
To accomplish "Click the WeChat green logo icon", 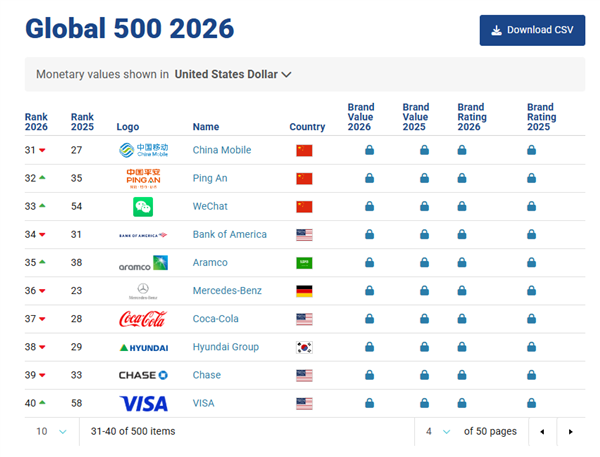I will pos(142,207).
